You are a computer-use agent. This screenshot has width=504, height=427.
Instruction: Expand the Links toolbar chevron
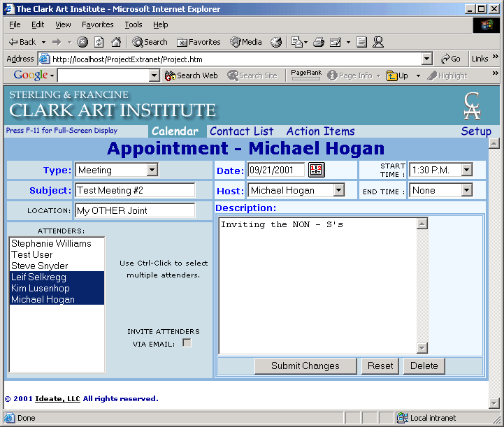496,57
